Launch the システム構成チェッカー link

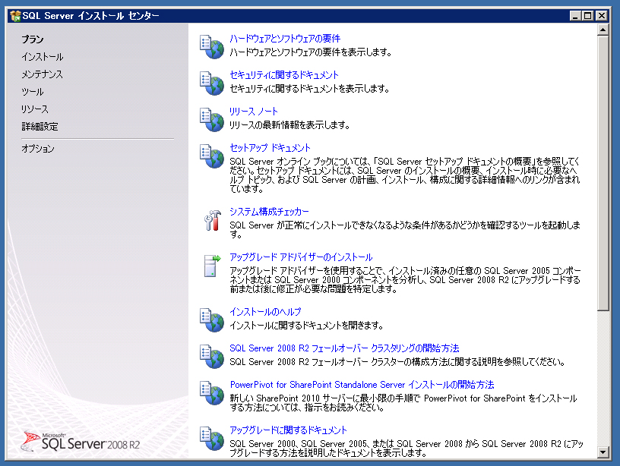tap(269, 211)
